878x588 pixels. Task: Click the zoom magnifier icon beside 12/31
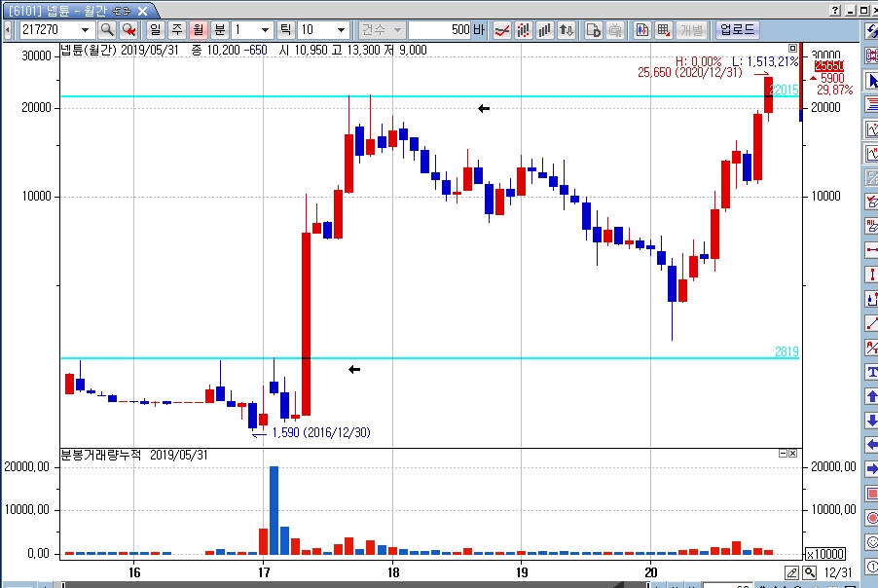[x=809, y=571]
